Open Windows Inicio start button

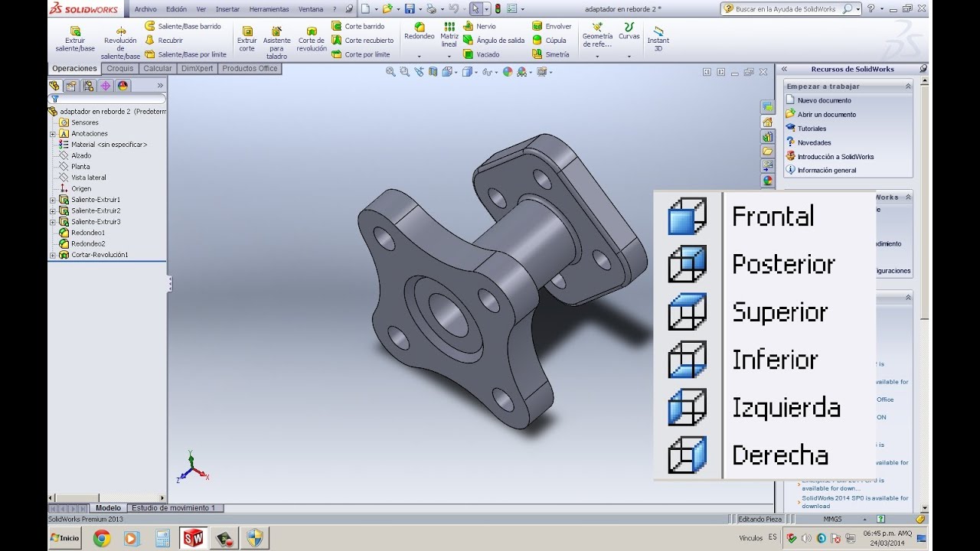click(66, 538)
